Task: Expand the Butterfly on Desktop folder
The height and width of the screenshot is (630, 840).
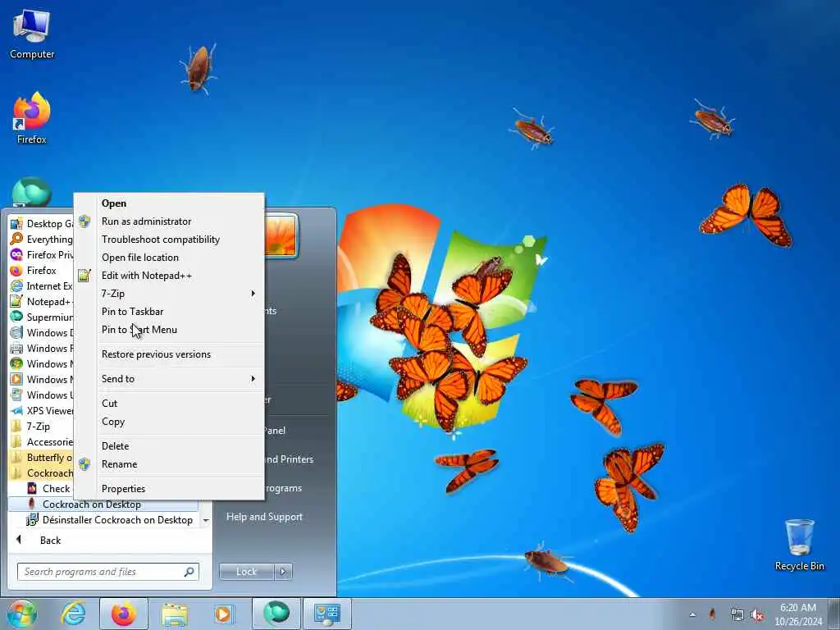Action: [x=41, y=458]
